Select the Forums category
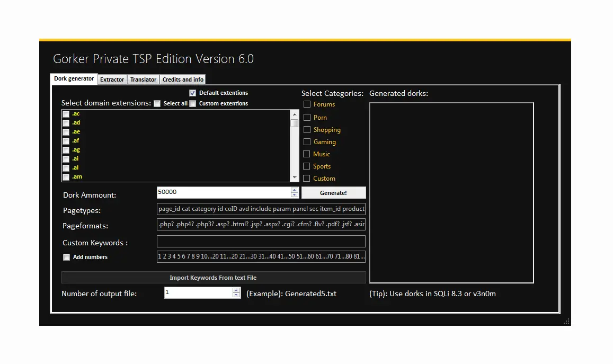613x364 pixels. coord(307,104)
